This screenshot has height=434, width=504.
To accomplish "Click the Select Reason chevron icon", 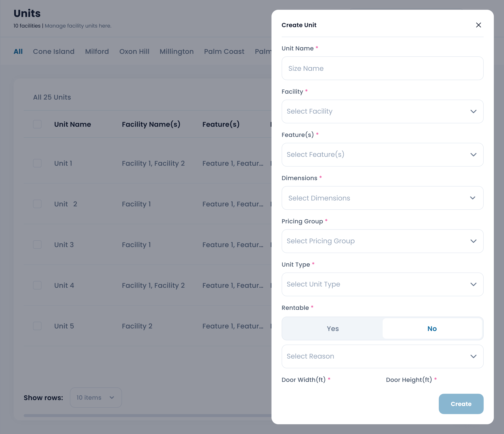I will [473, 356].
